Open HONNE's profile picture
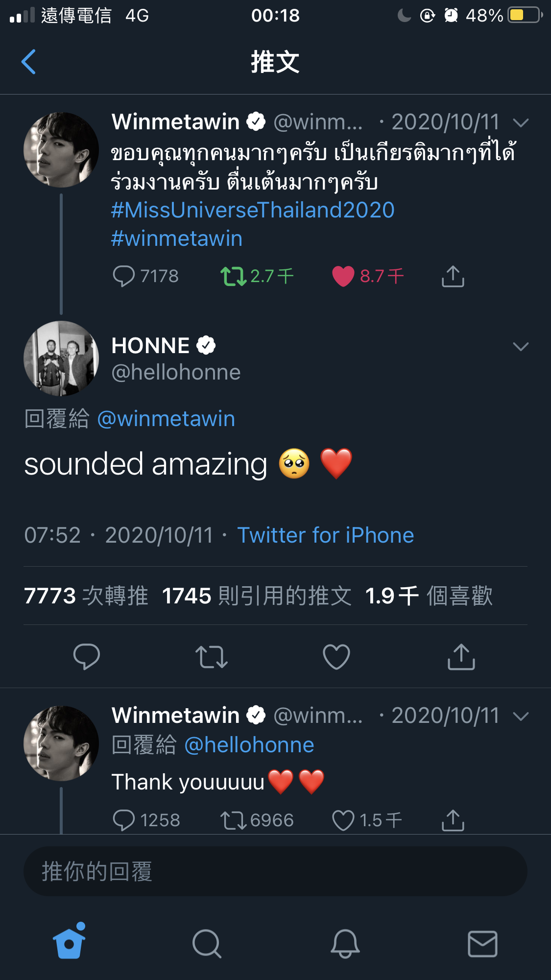The width and height of the screenshot is (551, 980). [x=61, y=359]
